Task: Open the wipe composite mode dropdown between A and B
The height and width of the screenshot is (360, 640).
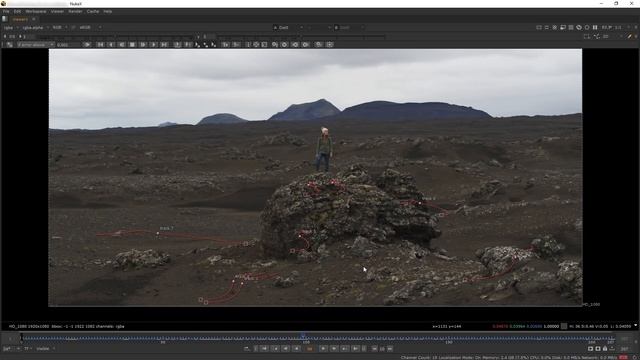Action: [319, 27]
